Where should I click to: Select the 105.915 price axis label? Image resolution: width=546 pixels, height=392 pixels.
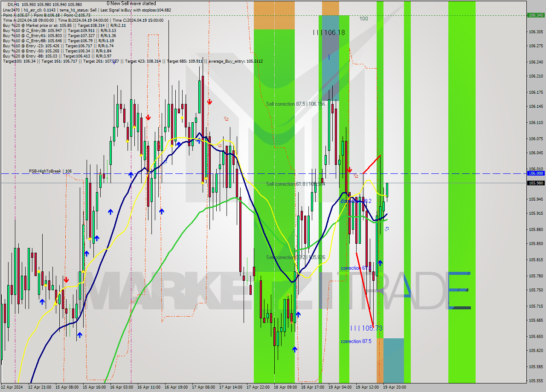(536, 213)
